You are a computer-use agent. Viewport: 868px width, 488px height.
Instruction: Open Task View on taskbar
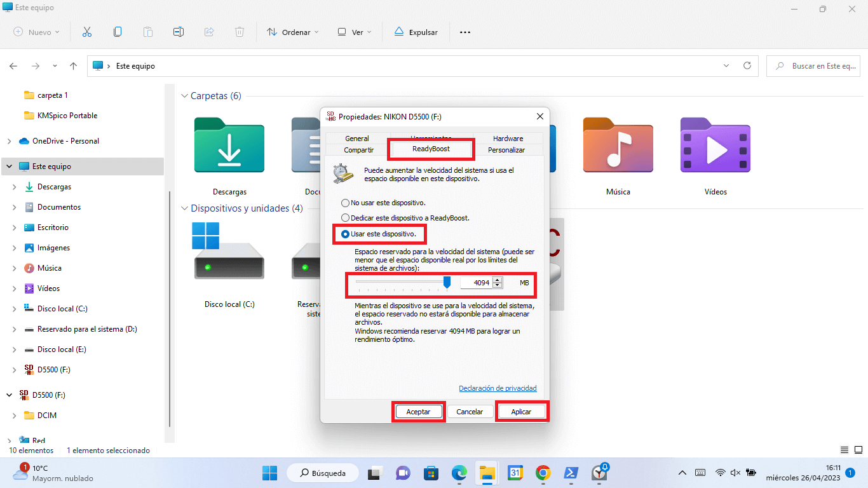375,473
